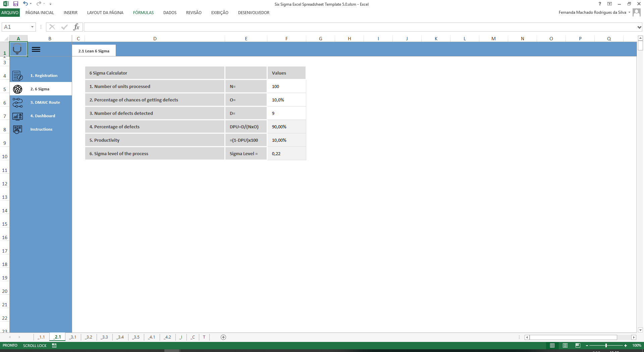Open the Instructions sidebar icon

(x=18, y=129)
